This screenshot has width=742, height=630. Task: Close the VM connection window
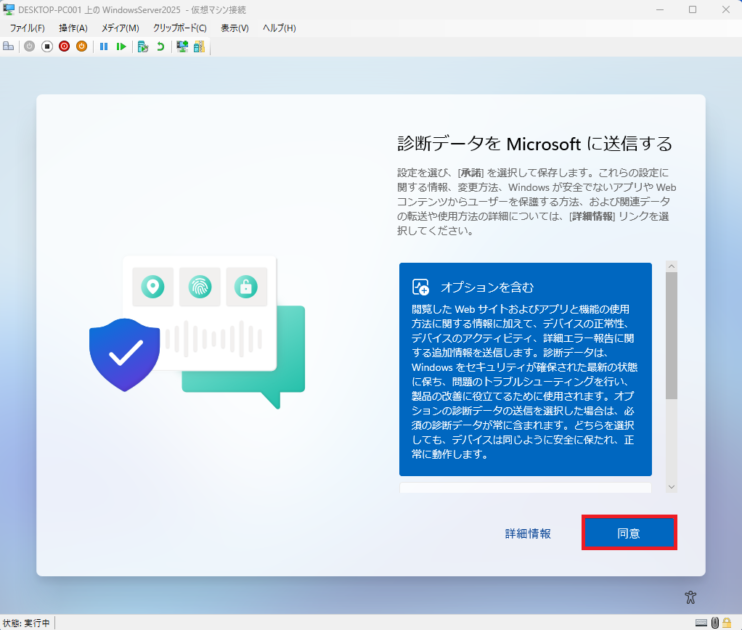(x=725, y=9)
